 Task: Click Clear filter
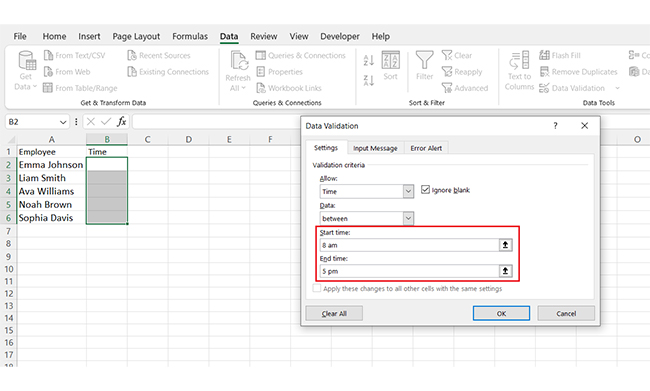point(457,55)
